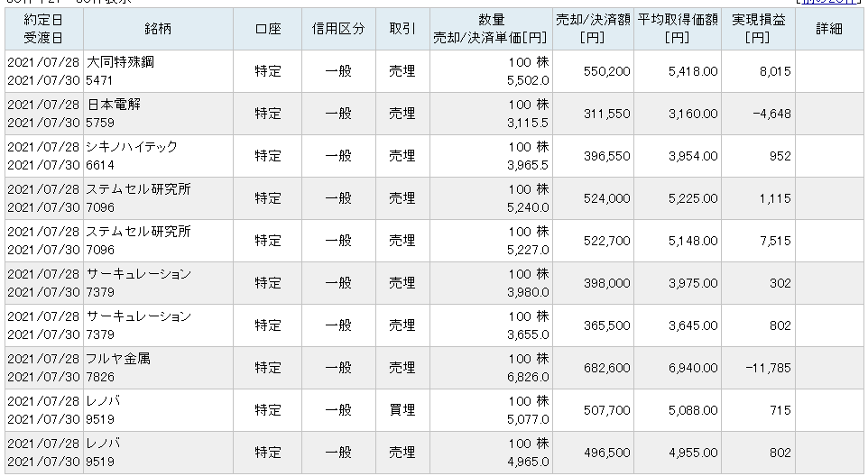Image resolution: width=868 pixels, height=476 pixels.
Task: Click the 取引 column header
Action: [x=402, y=29]
